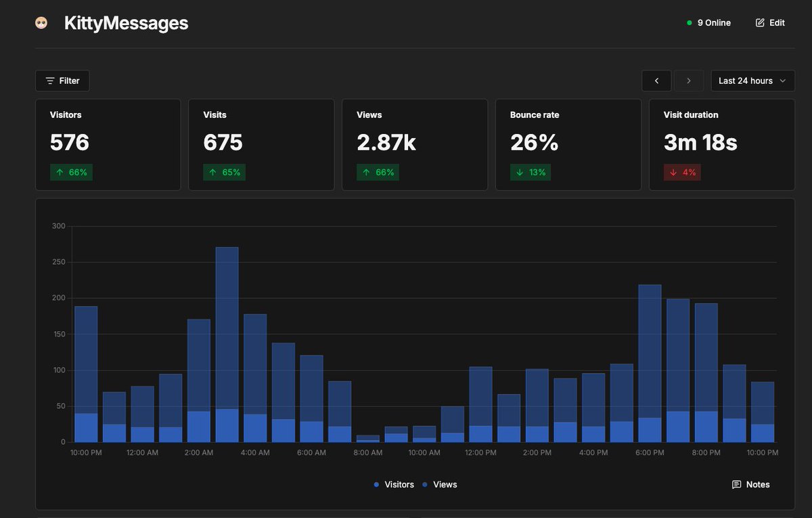Click the Visit duration value 3m 18s

pos(700,142)
